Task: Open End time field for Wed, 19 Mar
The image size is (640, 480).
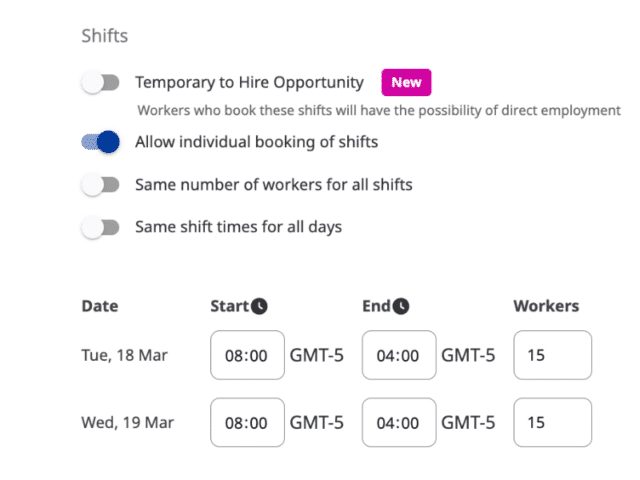Action: 399,422
